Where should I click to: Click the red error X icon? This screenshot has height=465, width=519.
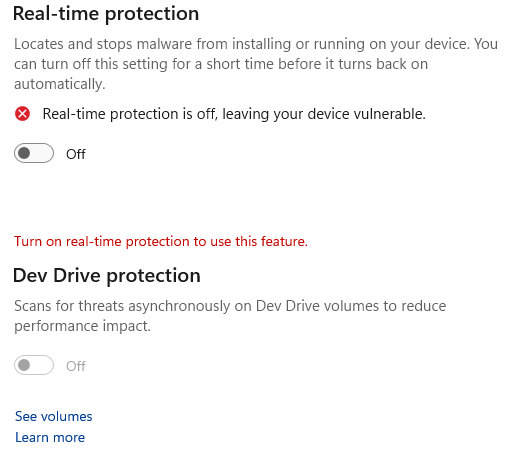(x=22, y=114)
